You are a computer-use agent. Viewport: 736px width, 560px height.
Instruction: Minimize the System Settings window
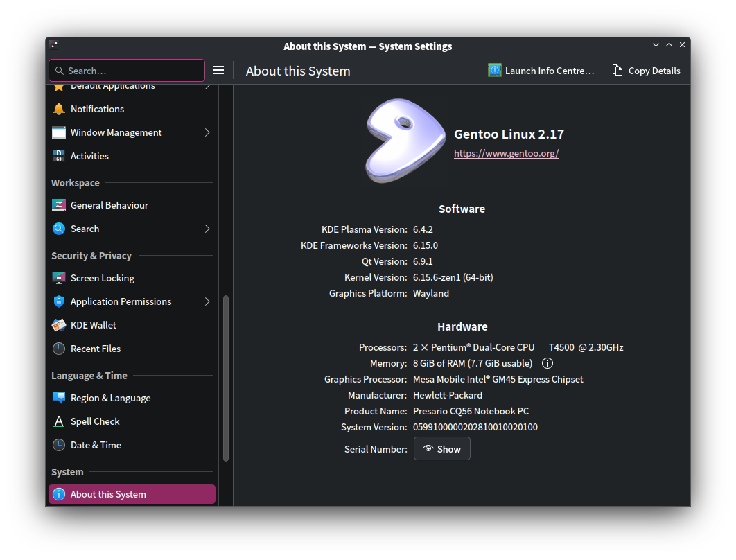point(656,45)
